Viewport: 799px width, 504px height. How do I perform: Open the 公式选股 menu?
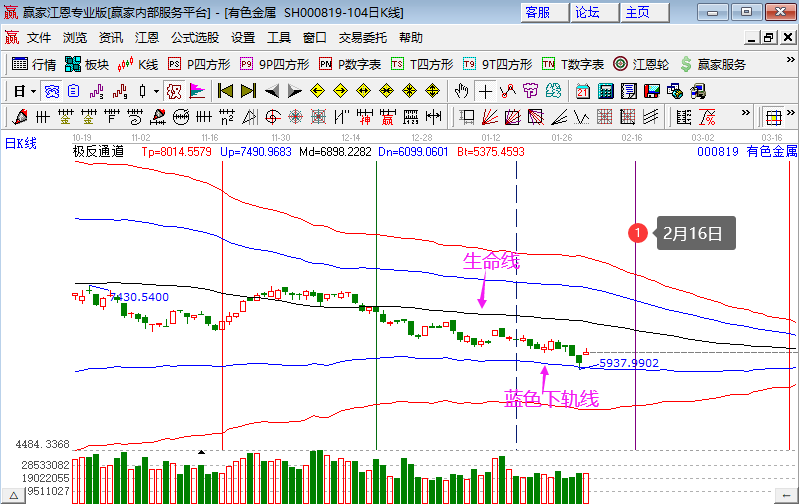pos(195,38)
